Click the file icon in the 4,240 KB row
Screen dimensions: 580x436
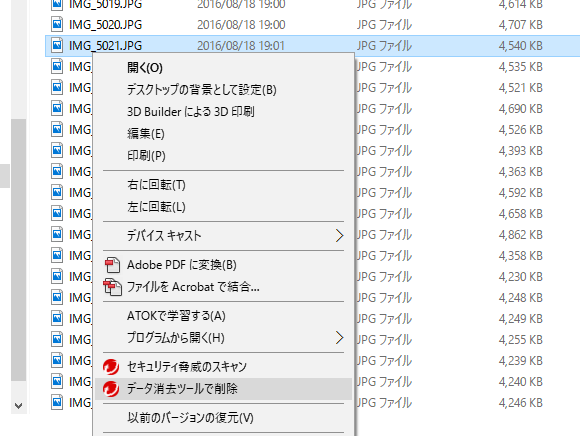coord(57,381)
